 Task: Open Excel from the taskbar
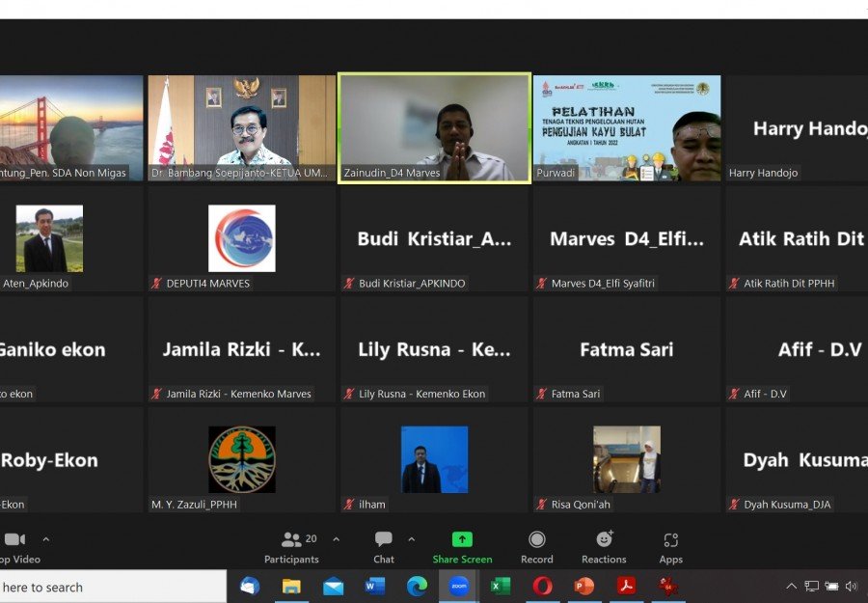(x=501, y=586)
